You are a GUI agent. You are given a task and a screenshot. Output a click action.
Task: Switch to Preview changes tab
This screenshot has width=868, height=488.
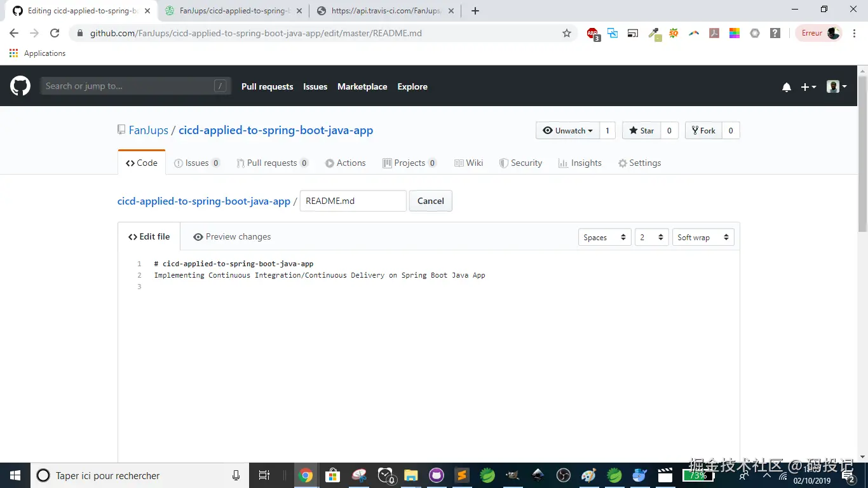232,237
